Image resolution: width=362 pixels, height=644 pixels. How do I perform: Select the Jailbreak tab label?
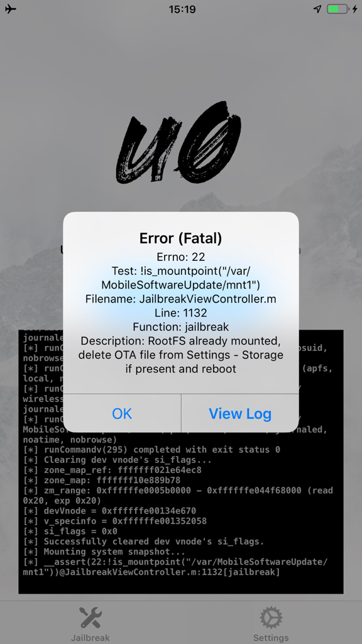(x=90, y=638)
